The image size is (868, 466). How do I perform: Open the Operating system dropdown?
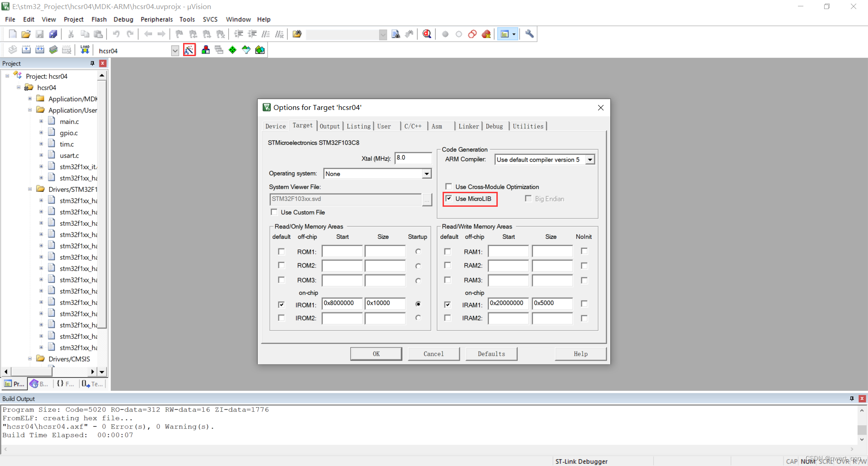pyautogui.click(x=426, y=174)
